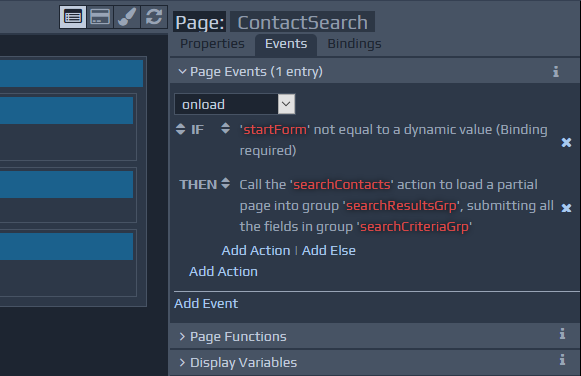Reorder the IF block using leftmost arrows
Viewport: 581px width, 376px height.
pyautogui.click(x=180, y=129)
